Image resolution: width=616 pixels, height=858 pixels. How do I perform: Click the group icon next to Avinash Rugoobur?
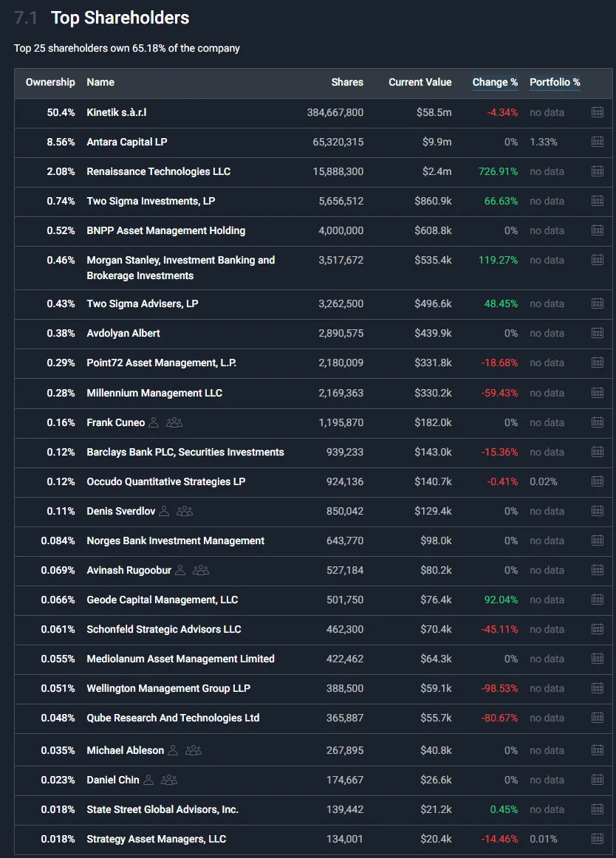(201, 570)
